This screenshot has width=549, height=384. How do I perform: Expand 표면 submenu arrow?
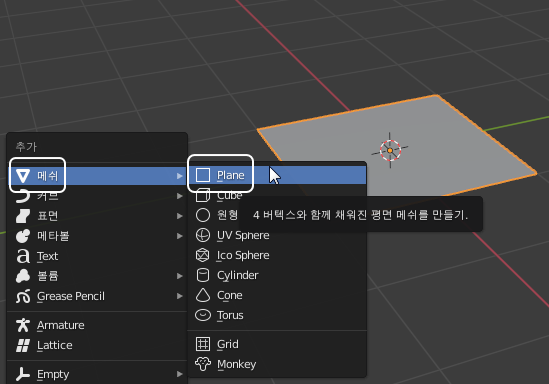(180, 216)
